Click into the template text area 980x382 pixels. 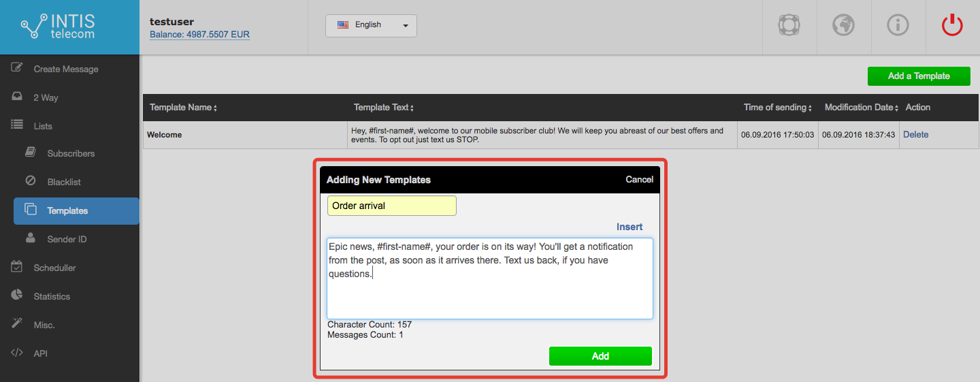point(490,278)
